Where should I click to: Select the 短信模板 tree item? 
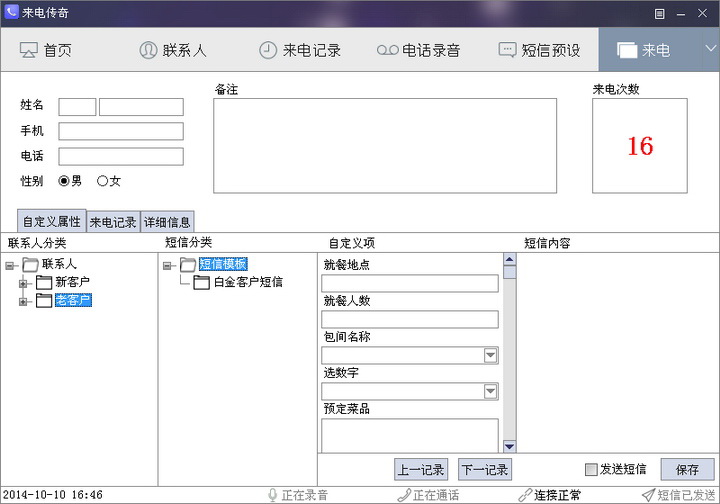coord(223,264)
